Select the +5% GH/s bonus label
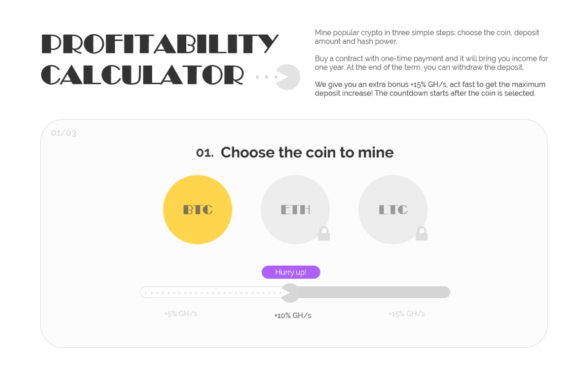Image resolution: width=588 pixels, height=382 pixels. [x=180, y=314]
